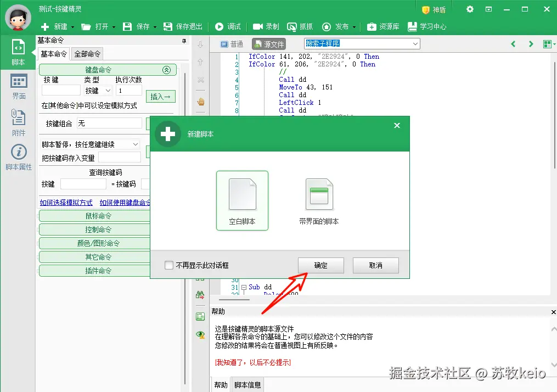Viewport: 557px width, 392px height.
Task: Click the 确定 button in dialog
Action: (x=321, y=266)
